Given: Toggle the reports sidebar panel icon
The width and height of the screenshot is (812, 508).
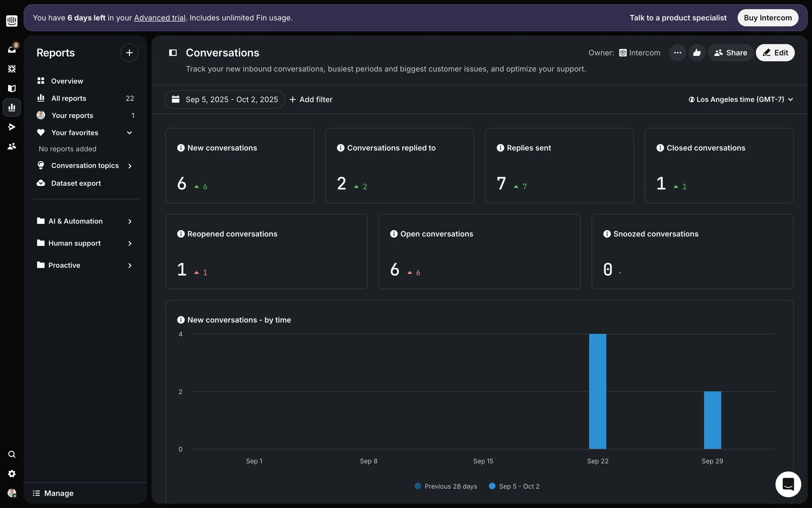Looking at the screenshot, I should [x=173, y=53].
